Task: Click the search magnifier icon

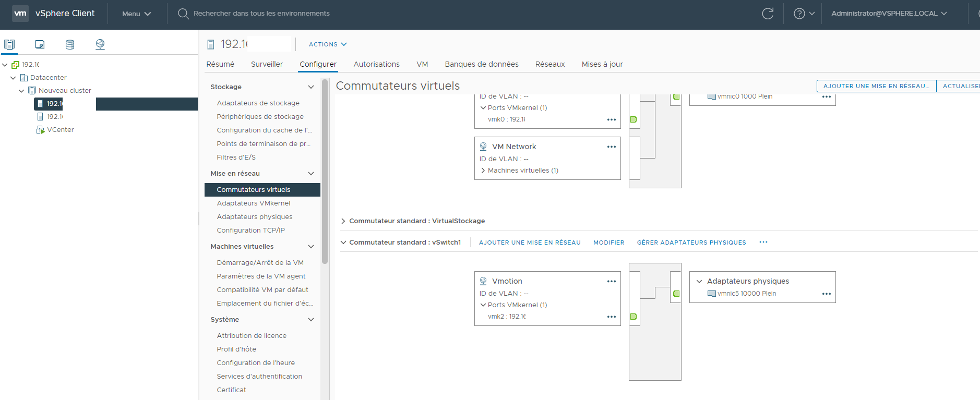Action: (183, 14)
